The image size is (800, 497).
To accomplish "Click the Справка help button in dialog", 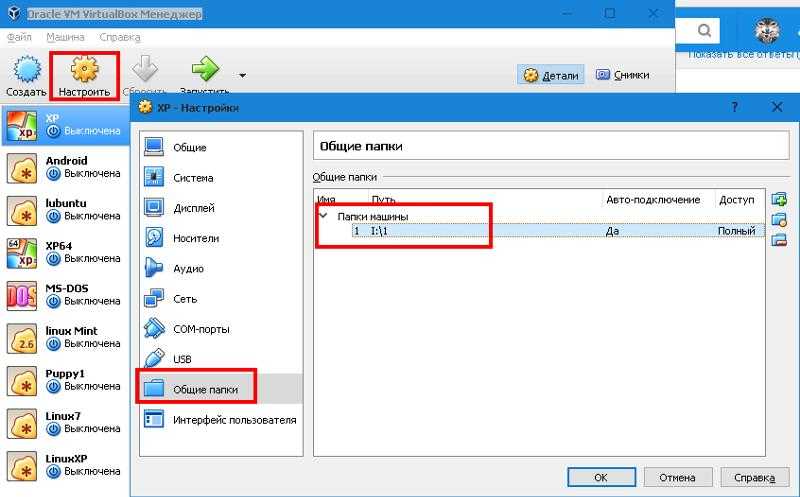I will (x=755, y=477).
